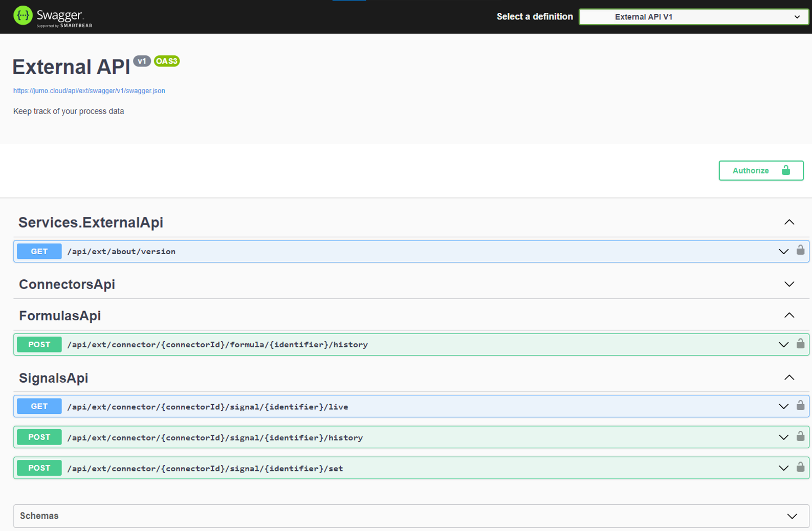Image resolution: width=812 pixels, height=531 pixels.
Task: Click lock icon on signal live endpoint
Action: pos(800,406)
